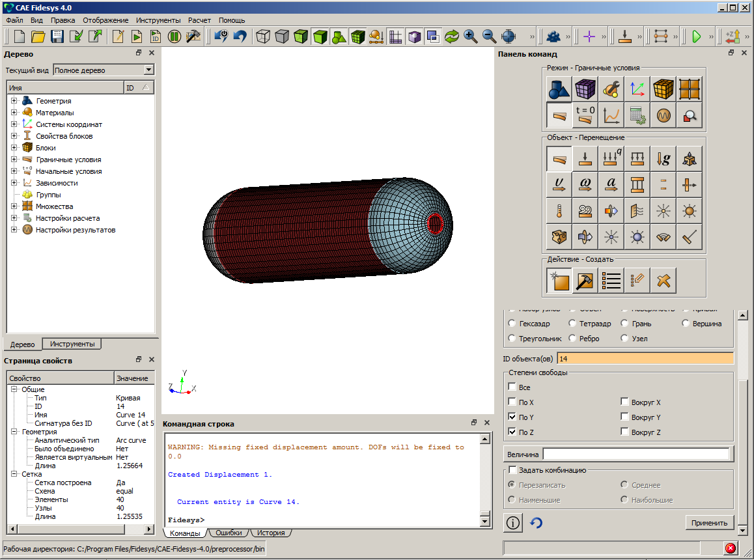Screen dimensions: 754x560
Task: Open the 'Текущий вид' dropdown
Action: [148, 70]
